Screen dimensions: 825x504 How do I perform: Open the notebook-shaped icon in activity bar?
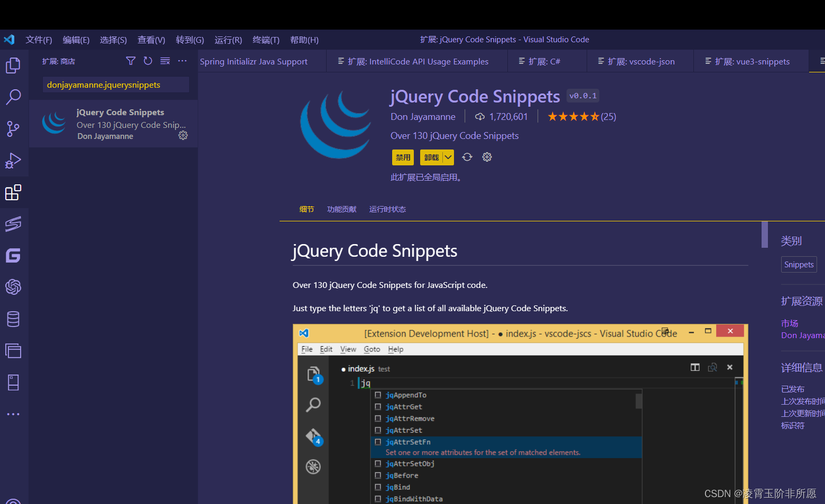click(x=13, y=382)
